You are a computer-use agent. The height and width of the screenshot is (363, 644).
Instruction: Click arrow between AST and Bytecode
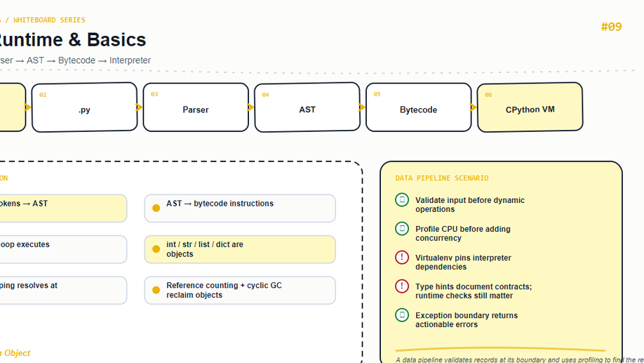point(362,107)
